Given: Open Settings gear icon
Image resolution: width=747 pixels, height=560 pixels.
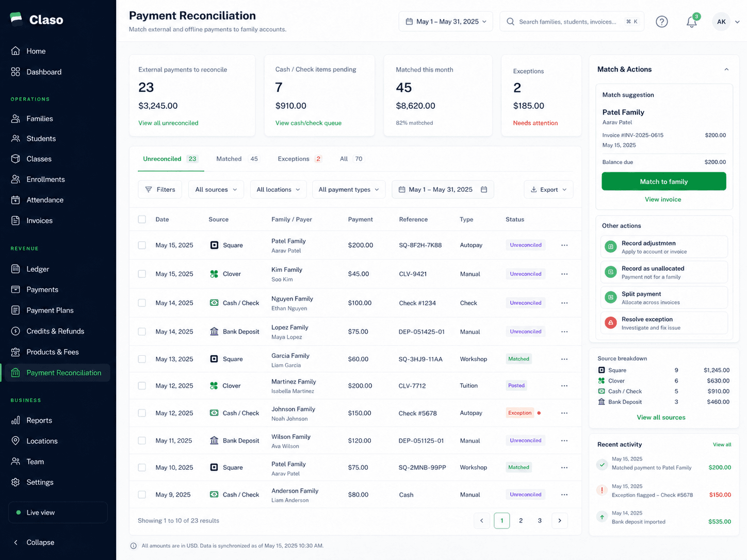Looking at the screenshot, I should 15,482.
